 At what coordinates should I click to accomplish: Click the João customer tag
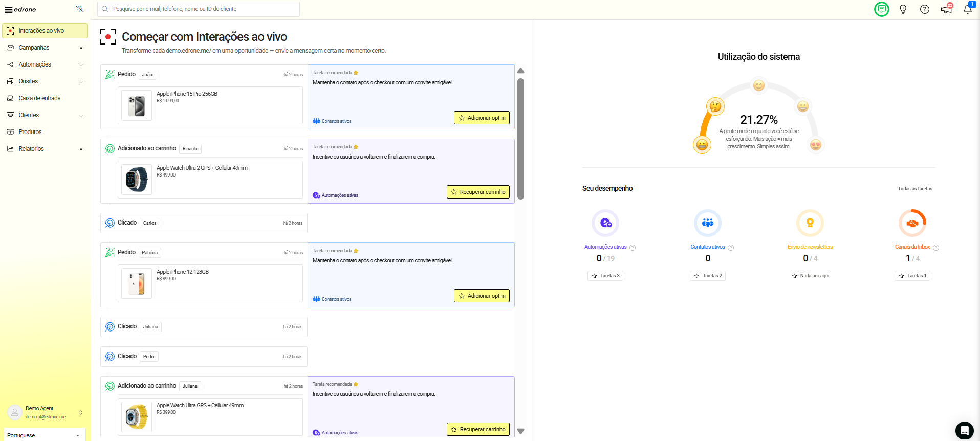click(147, 75)
